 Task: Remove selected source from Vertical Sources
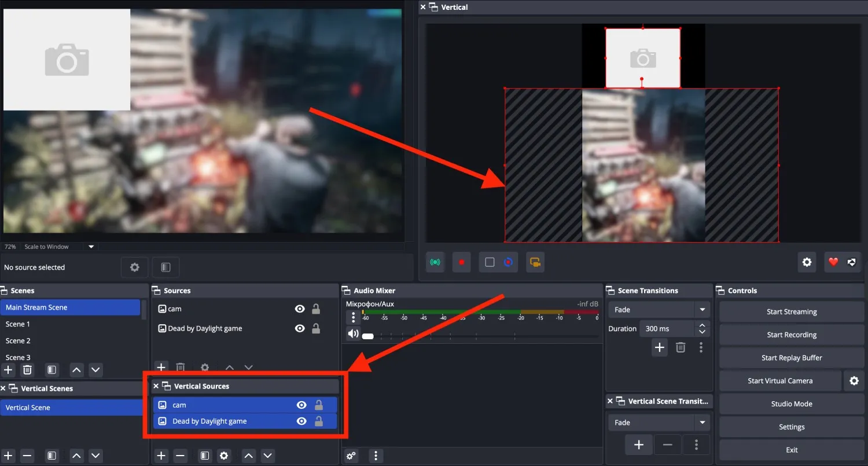click(x=181, y=456)
